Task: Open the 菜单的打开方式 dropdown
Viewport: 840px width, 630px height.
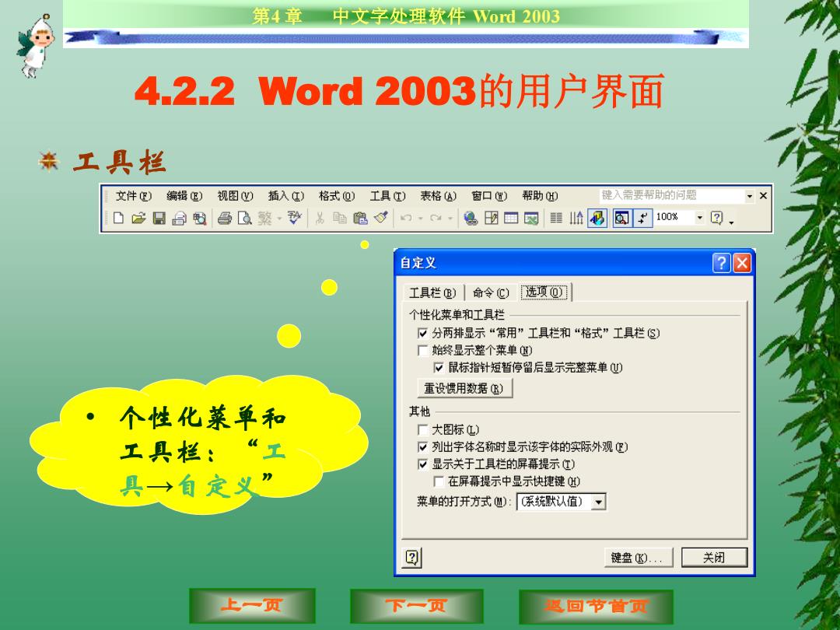Action: tap(599, 502)
